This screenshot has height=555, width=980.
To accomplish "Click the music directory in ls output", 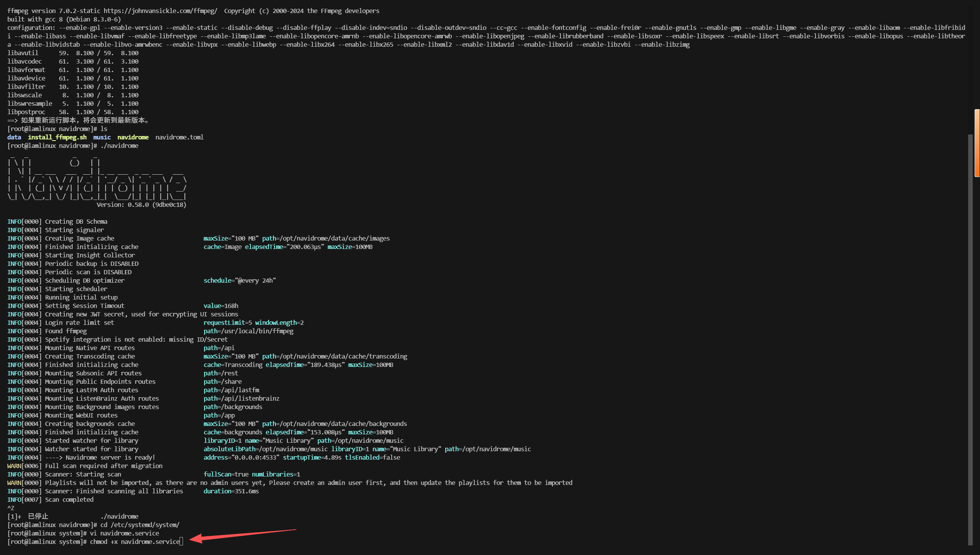I will [102, 137].
